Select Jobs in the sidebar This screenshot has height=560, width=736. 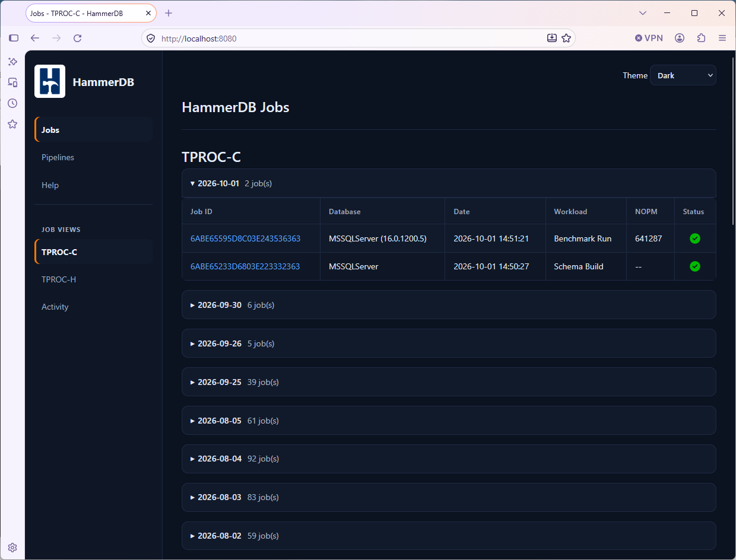coord(94,130)
